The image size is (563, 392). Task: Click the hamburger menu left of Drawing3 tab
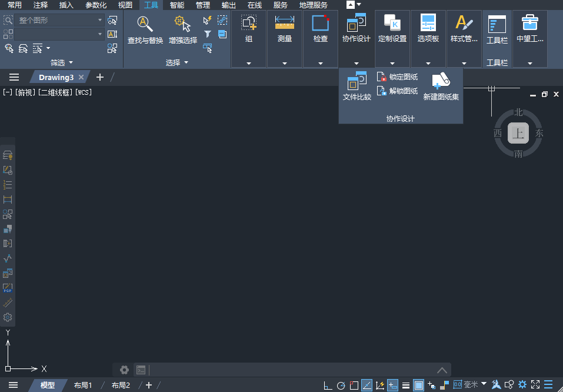[14, 77]
